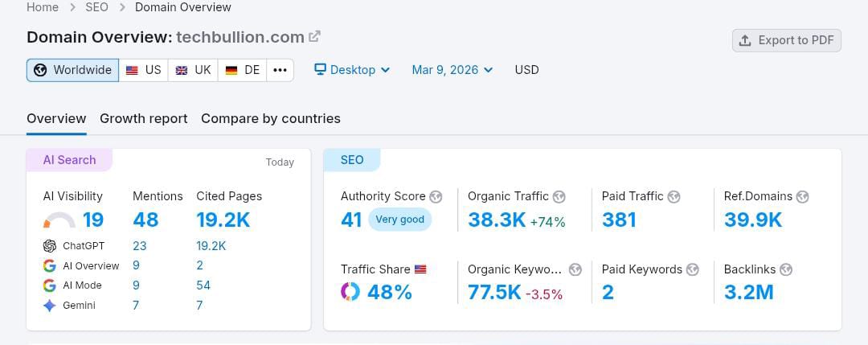The width and height of the screenshot is (868, 345).
Task: Open external link icon next to techbullion.com
Action: click(x=315, y=36)
